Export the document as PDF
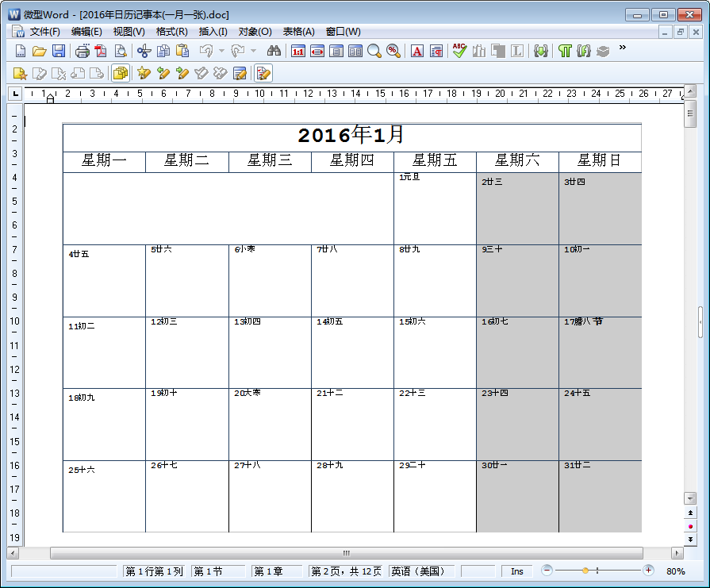This screenshot has height=588, width=710. click(101, 51)
